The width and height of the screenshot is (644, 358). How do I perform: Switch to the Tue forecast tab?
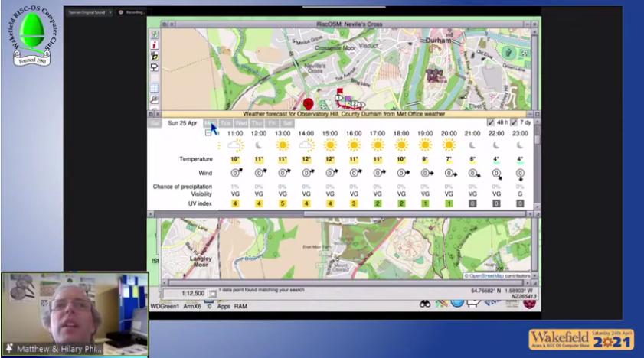(x=225, y=123)
